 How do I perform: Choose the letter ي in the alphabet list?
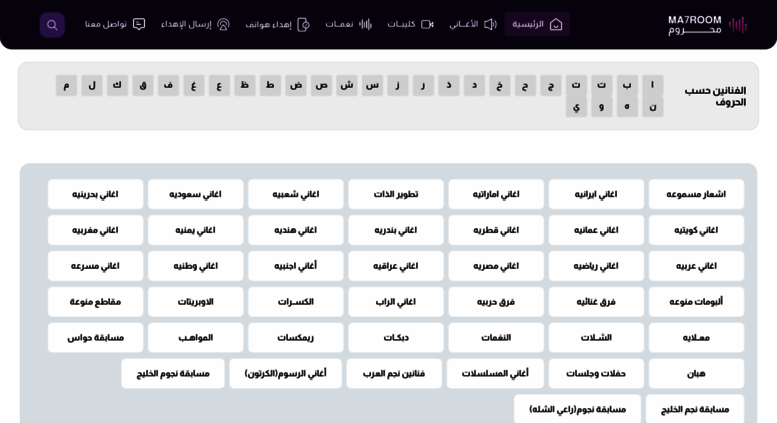click(576, 107)
